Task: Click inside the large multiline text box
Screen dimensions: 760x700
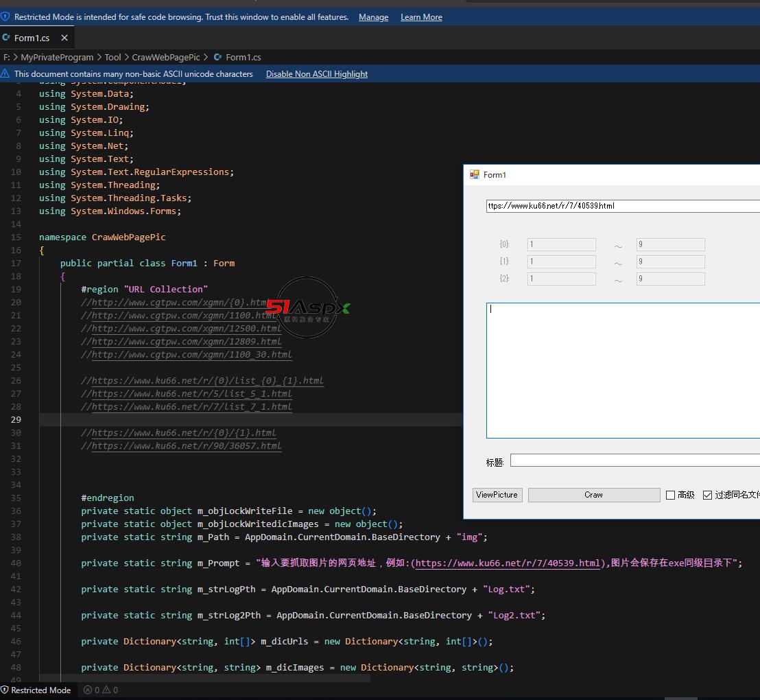Action: pos(623,371)
